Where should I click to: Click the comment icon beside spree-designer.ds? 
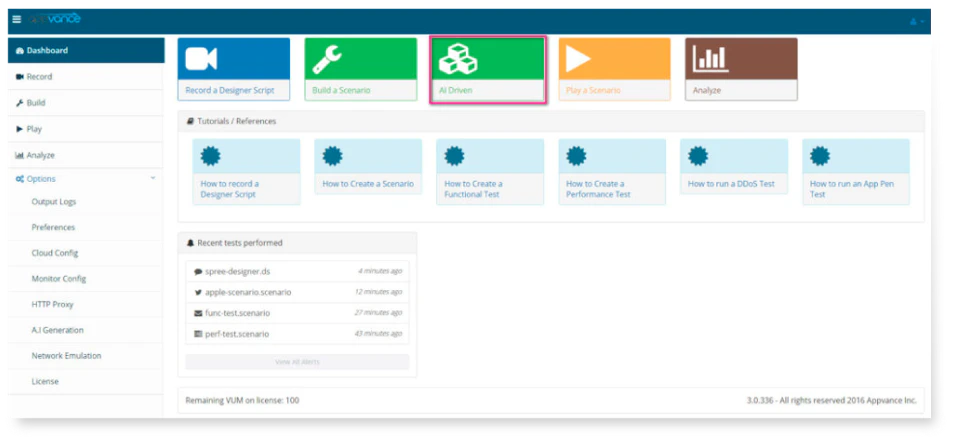tap(198, 271)
